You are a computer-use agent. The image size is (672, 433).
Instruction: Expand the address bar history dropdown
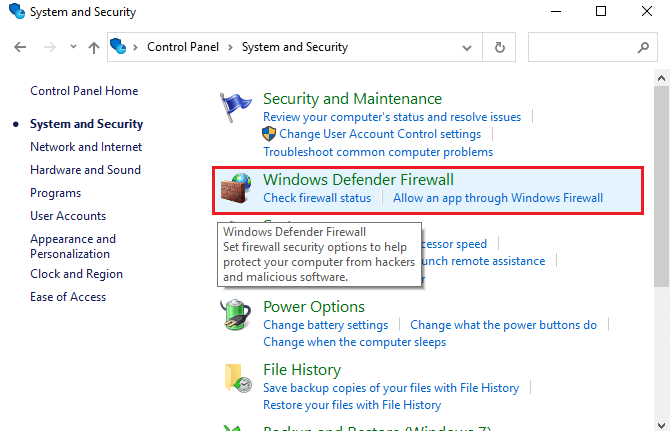pos(467,48)
